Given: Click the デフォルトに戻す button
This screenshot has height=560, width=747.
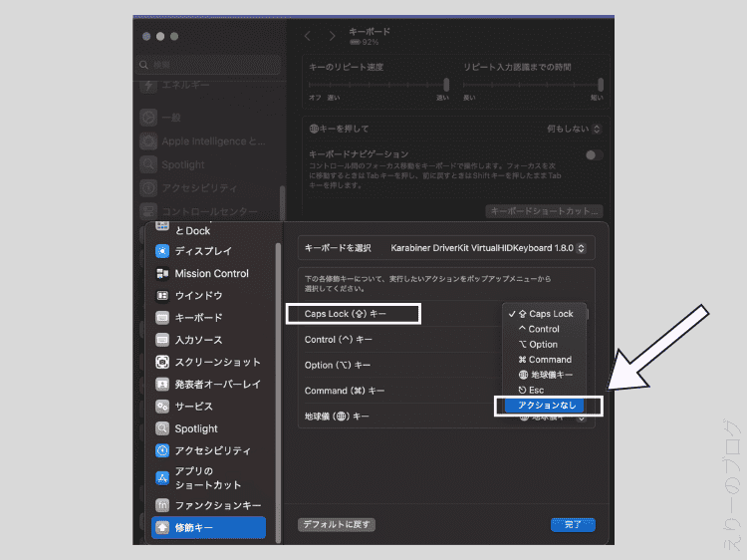Looking at the screenshot, I should pos(337,524).
